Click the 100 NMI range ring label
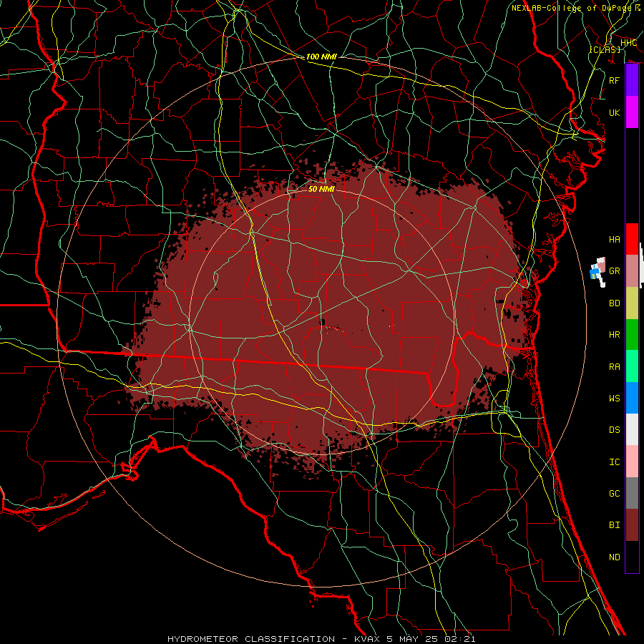Screen dimensions: 644x644 [321, 57]
